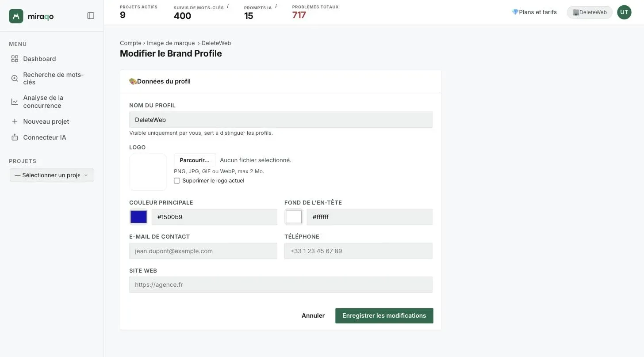Click the Parcourir… file button
This screenshot has height=357, width=644.
(195, 160)
